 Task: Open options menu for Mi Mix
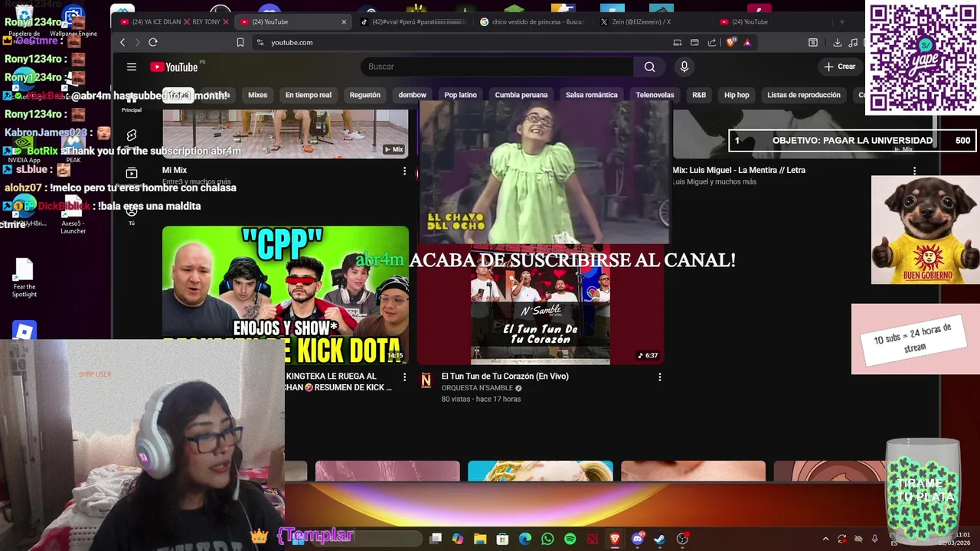tap(404, 171)
